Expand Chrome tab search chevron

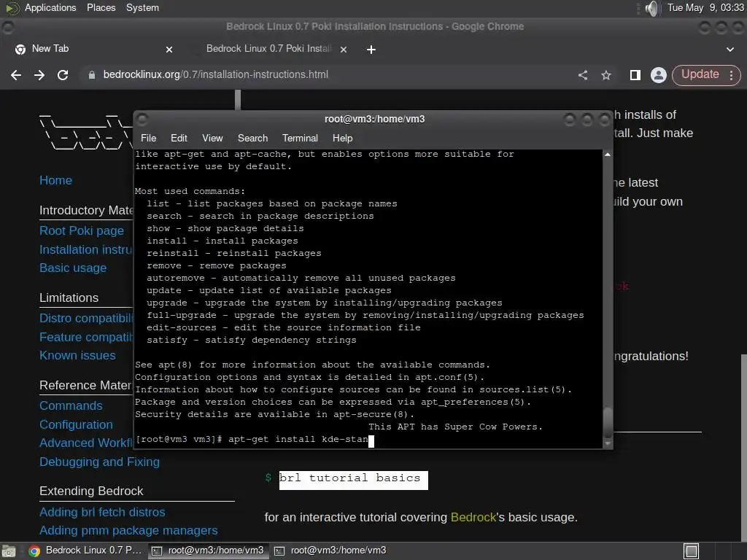tap(729, 49)
